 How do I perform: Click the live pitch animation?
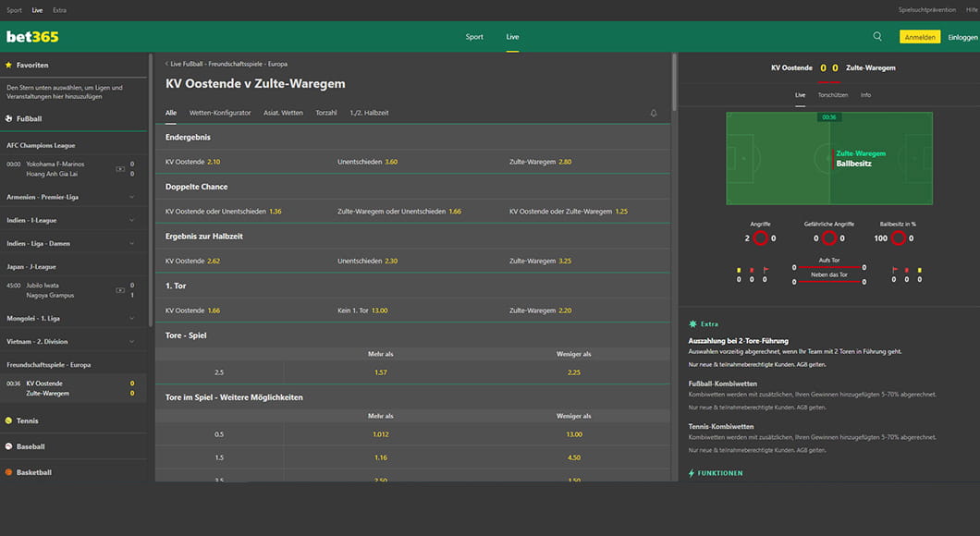click(x=829, y=159)
